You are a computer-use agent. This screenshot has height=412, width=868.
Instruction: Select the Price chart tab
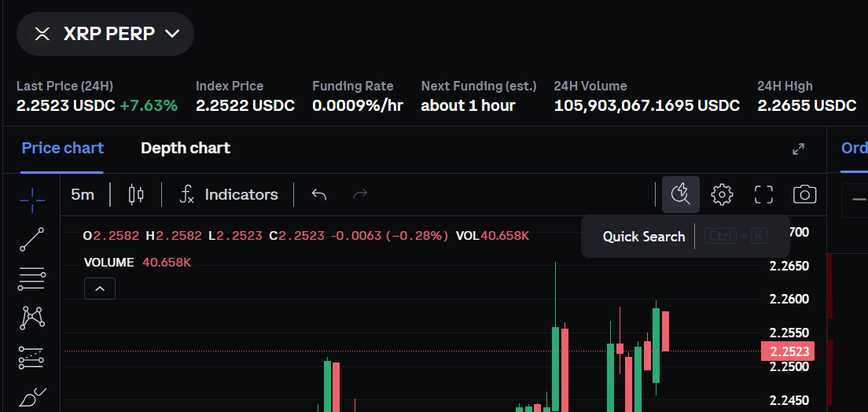click(x=63, y=148)
